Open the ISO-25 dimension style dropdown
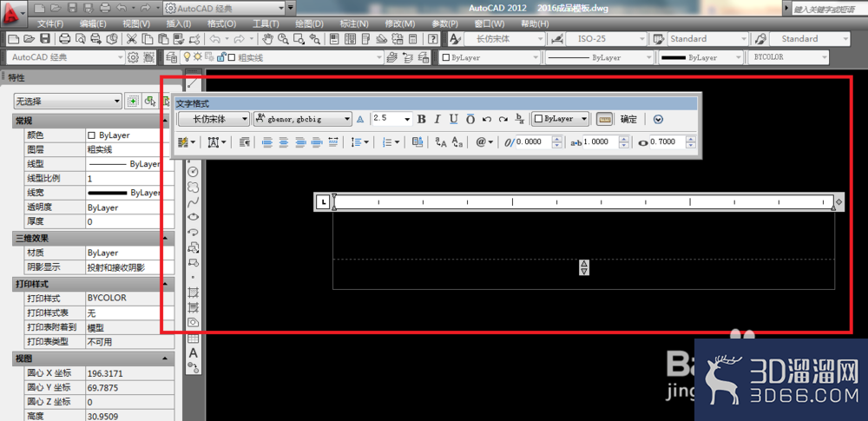 [x=608, y=39]
